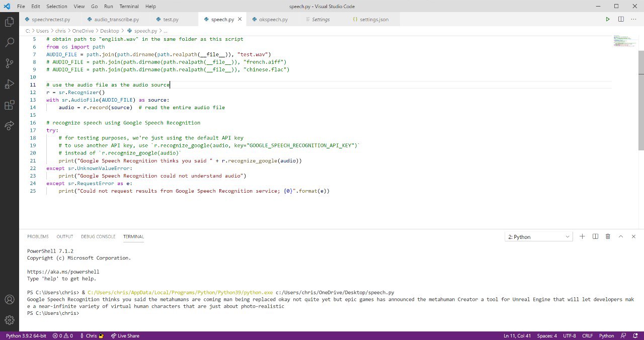644x340 pixels.
Task: Open the Help menu
Action: click(150, 7)
